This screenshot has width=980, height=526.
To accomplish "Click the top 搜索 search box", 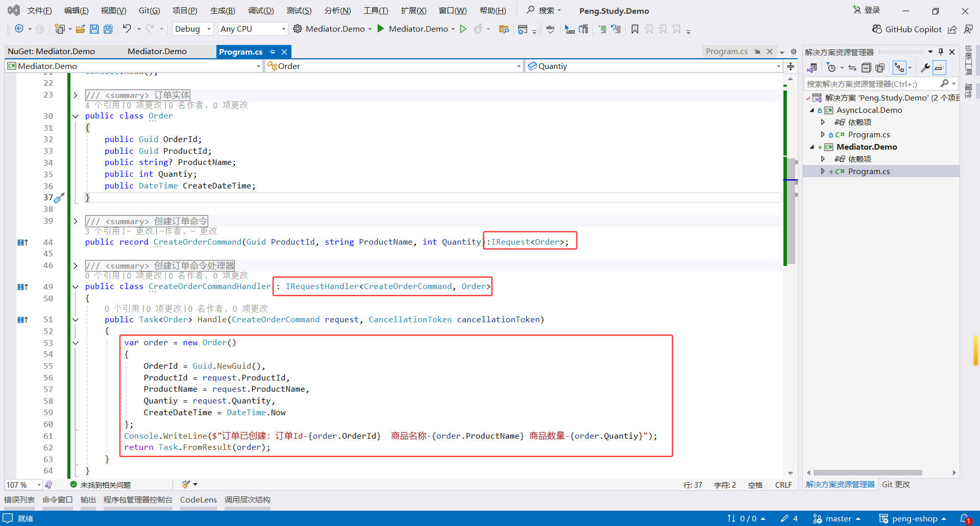I will click(x=544, y=10).
